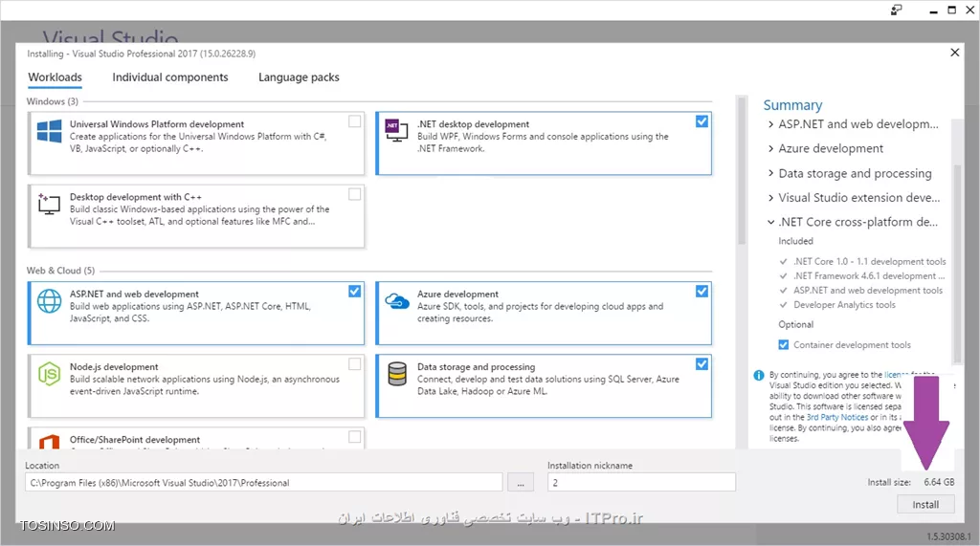This screenshot has width=980, height=546.
Task: Click the Data storage database icon
Action: (397, 374)
